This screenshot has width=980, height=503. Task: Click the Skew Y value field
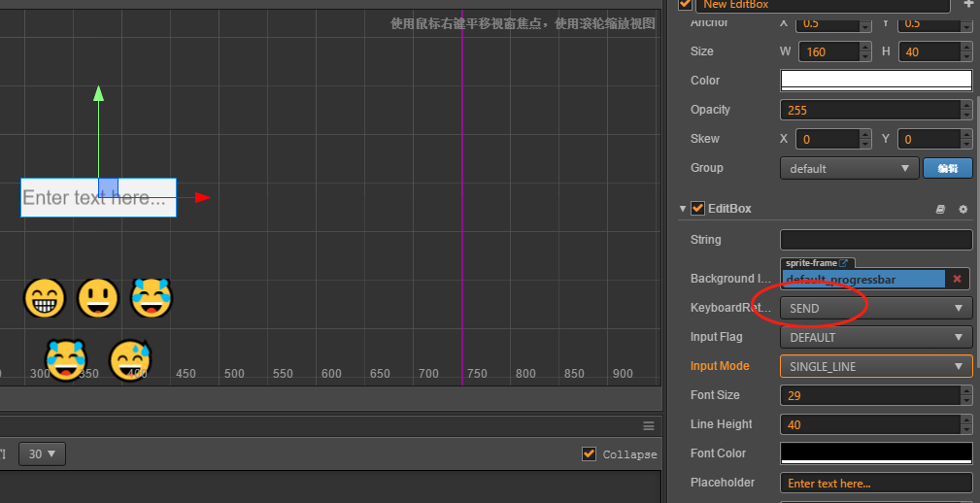pyautogui.click(x=929, y=139)
